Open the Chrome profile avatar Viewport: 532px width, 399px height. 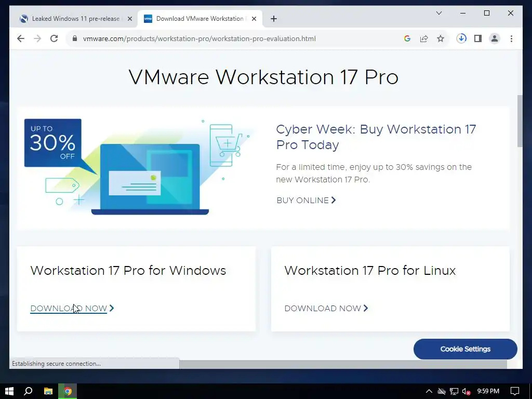[495, 38]
